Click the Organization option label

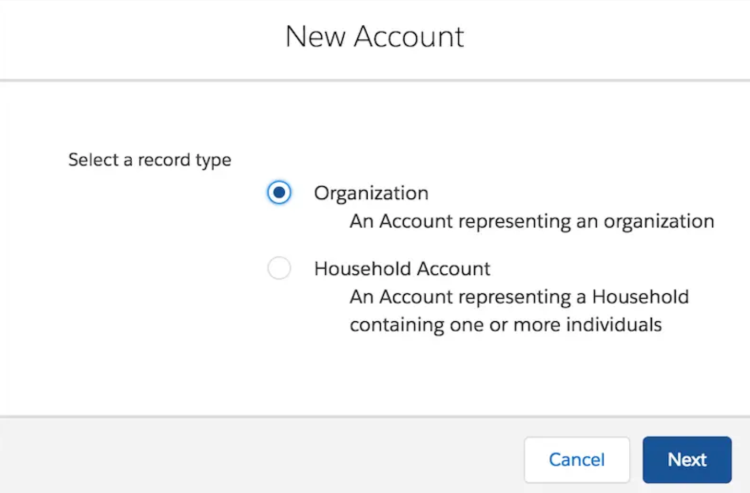[x=371, y=193]
